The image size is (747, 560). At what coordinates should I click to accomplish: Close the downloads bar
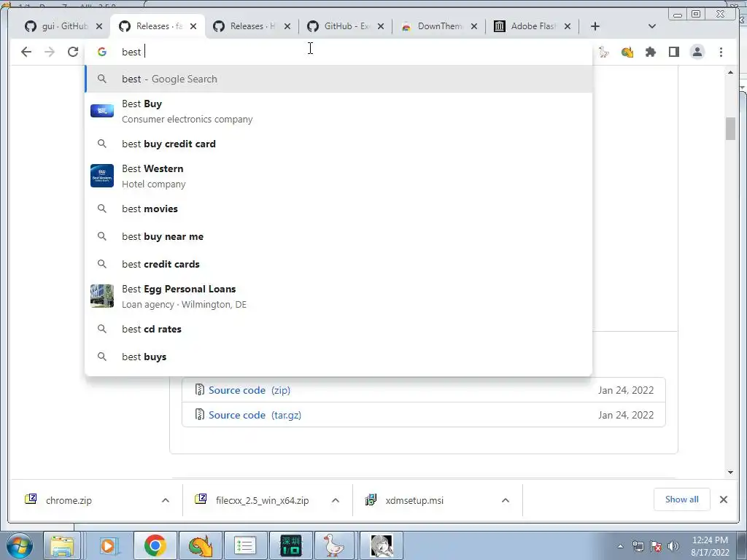[723, 499]
